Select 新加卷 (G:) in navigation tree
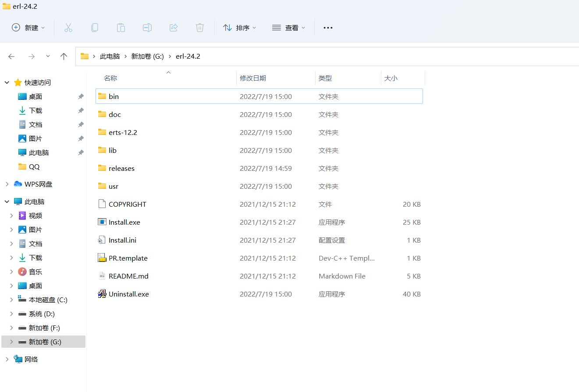579x392 pixels. (43, 342)
